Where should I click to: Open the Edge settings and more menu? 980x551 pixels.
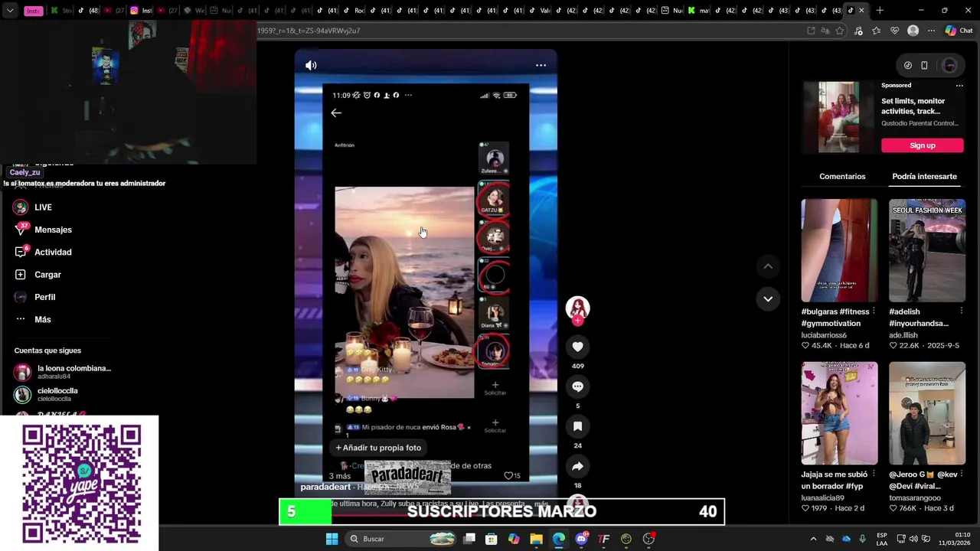tap(931, 31)
